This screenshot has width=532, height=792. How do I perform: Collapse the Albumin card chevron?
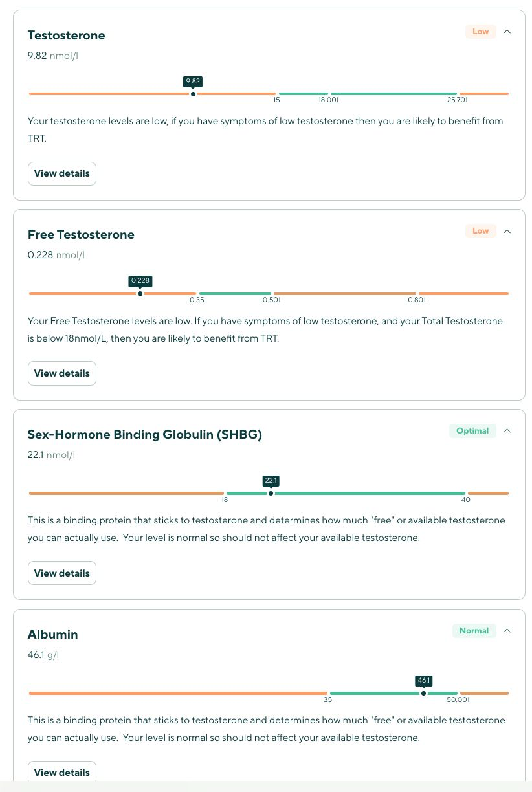(x=507, y=631)
